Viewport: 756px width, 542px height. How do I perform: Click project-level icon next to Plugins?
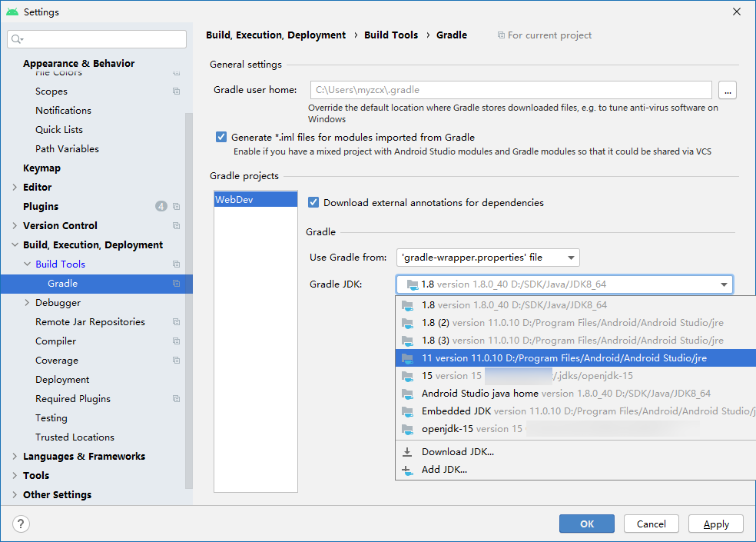(177, 207)
